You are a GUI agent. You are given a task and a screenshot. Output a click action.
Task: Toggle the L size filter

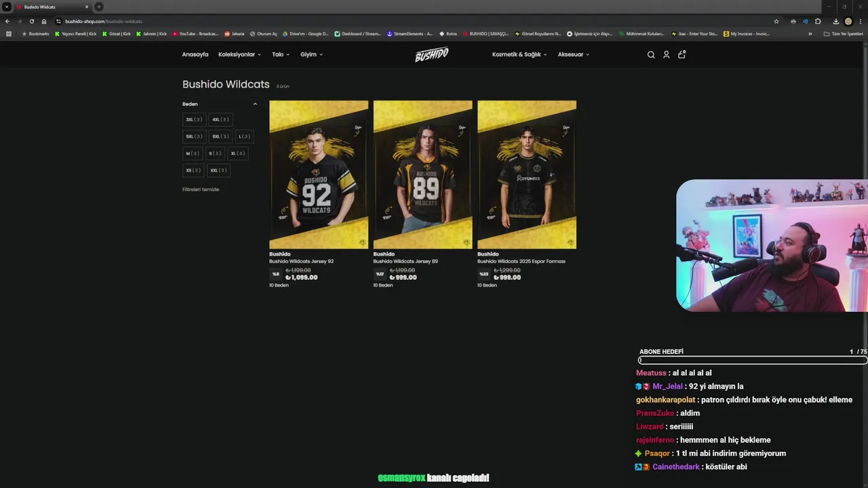[x=245, y=136]
